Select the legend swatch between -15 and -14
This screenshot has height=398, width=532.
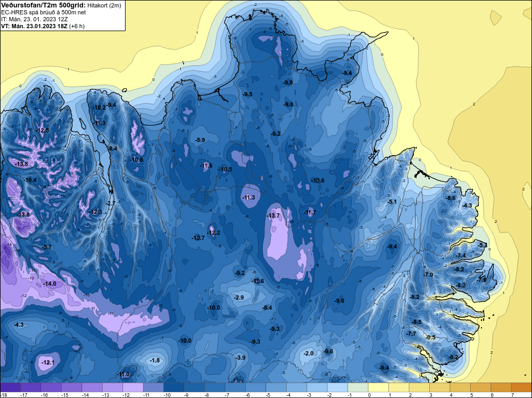click(72, 387)
